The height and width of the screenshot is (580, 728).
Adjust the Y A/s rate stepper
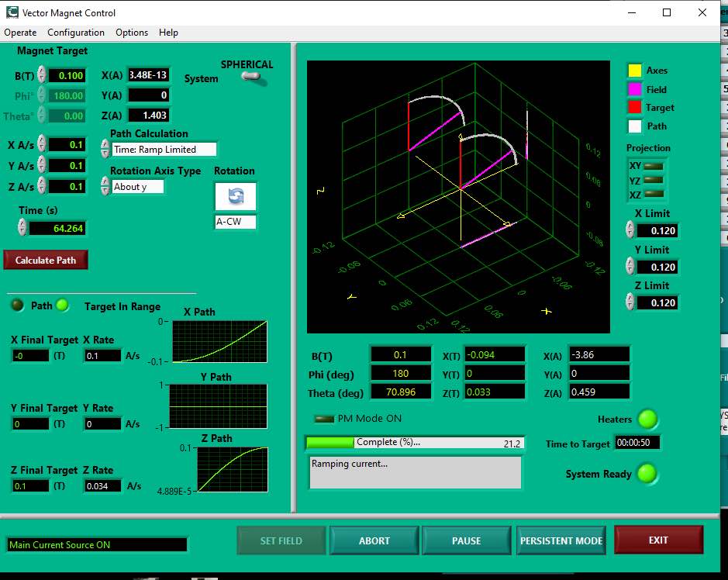[x=42, y=165]
